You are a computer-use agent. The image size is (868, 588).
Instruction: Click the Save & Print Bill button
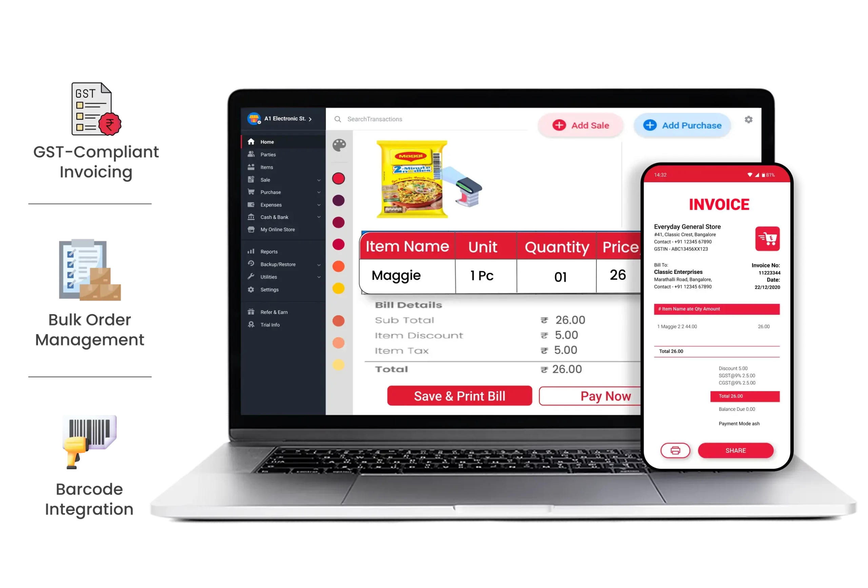pos(460,396)
